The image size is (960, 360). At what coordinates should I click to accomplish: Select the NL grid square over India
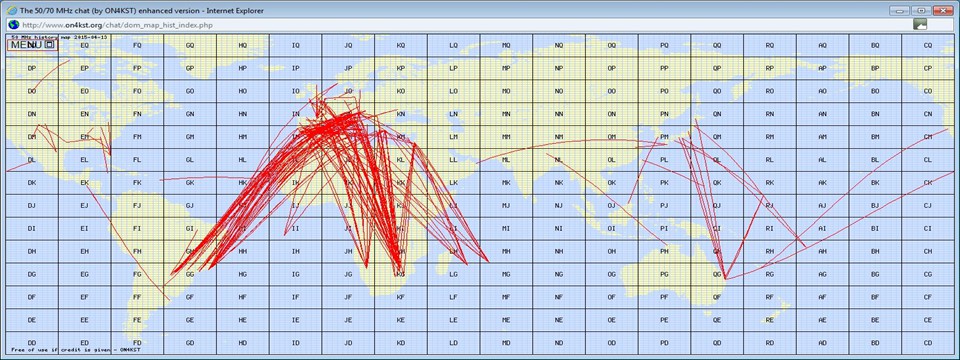point(559,160)
